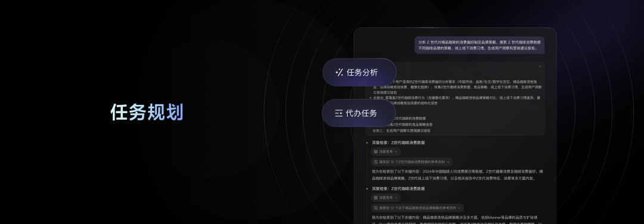Click result paragraph mentioning 2024年中国咖啡人均消费频次
The height and width of the screenshot is (224, 644).
point(457,175)
